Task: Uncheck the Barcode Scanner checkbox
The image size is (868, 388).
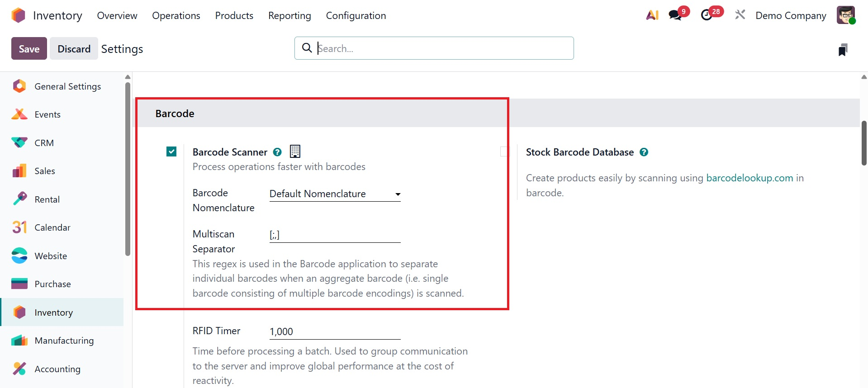Action: point(171,151)
